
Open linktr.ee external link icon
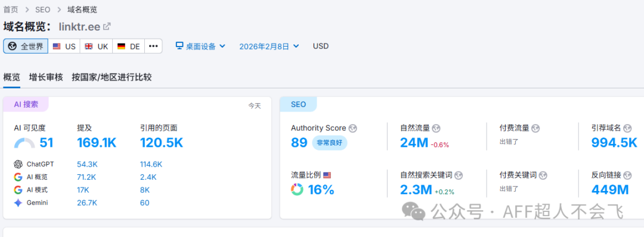107,26
